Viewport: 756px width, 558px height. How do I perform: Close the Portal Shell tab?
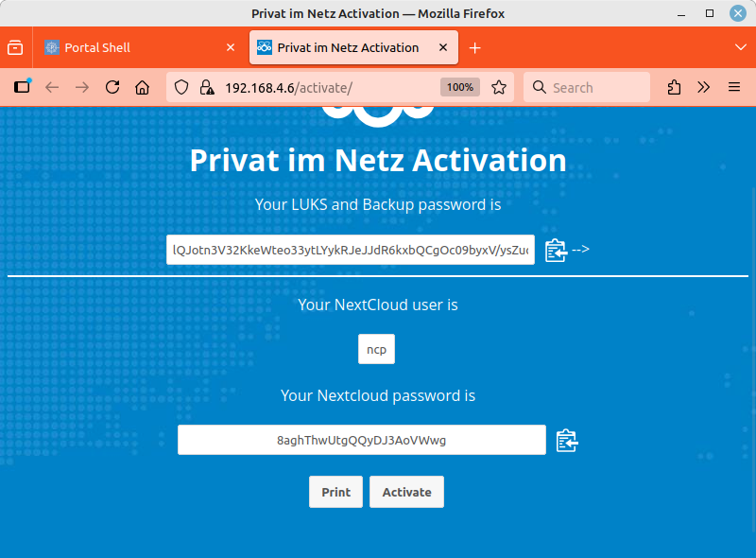click(x=231, y=47)
